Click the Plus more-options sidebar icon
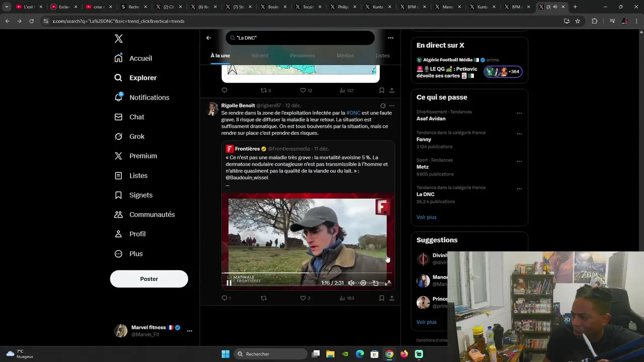 [x=118, y=254]
